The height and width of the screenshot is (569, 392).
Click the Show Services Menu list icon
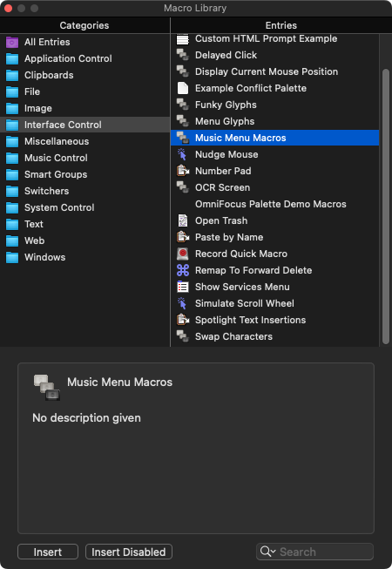(182, 287)
